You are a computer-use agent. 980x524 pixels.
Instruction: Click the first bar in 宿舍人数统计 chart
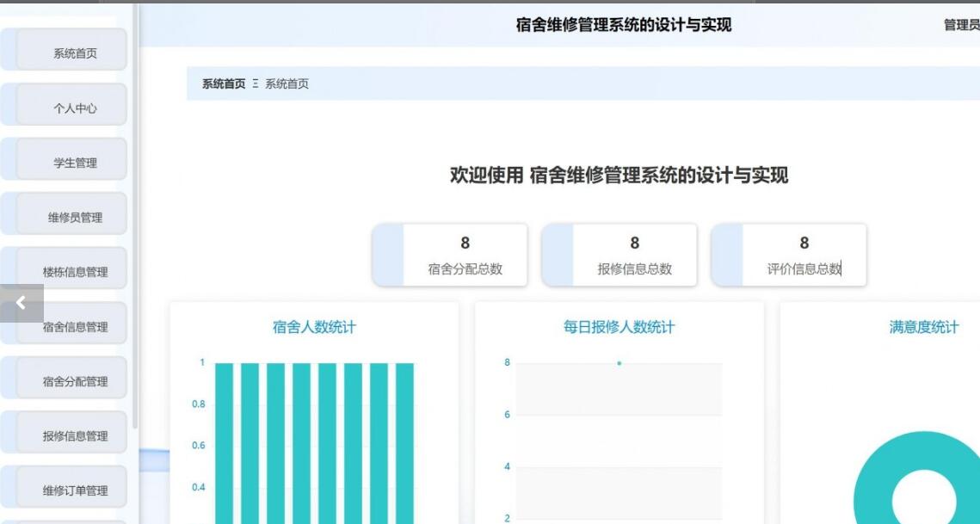click(x=224, y=443)
